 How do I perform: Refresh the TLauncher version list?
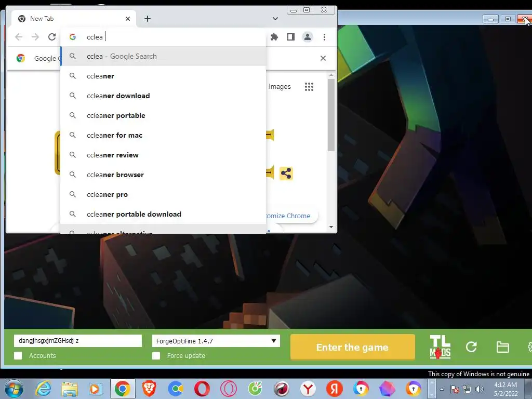click(x=471, y=347)
